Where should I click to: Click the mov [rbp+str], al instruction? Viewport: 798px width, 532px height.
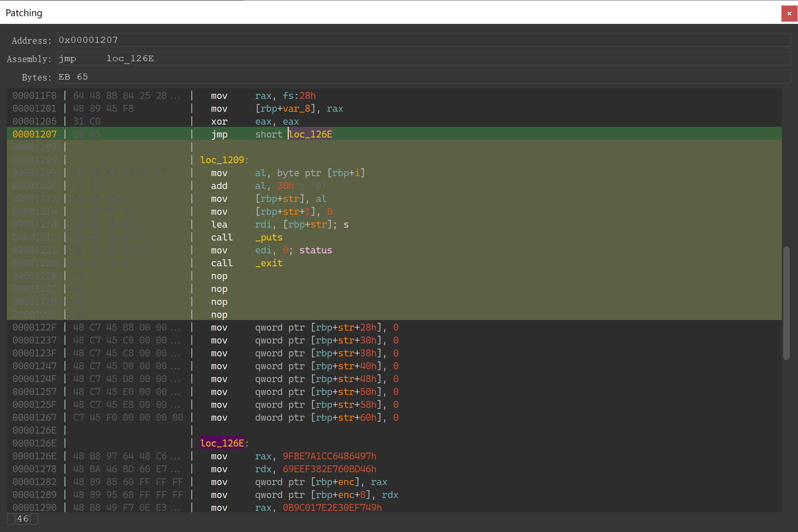click(269, 199)
